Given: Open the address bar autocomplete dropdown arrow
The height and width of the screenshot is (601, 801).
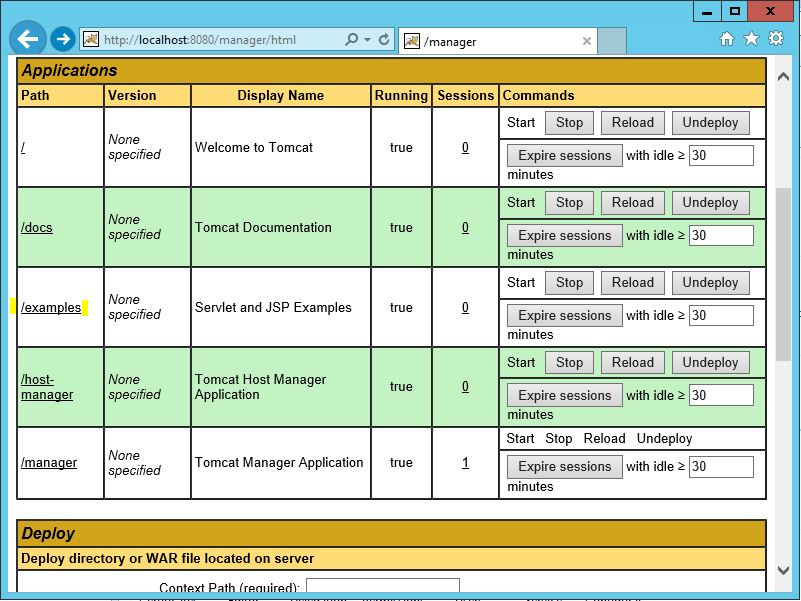Looking at the screenshot, I should (367, 39).
